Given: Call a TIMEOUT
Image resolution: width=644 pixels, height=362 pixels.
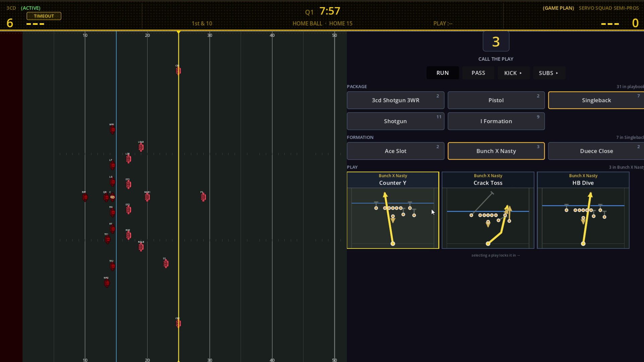Looking at the screenshot, I should (x=44, y=16).
